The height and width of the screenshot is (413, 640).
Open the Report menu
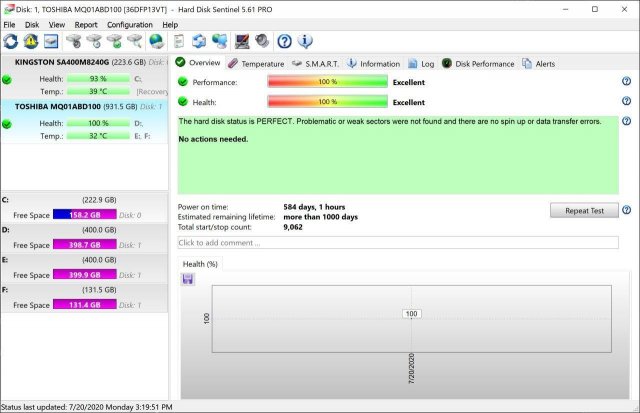[x=86, y=24]
